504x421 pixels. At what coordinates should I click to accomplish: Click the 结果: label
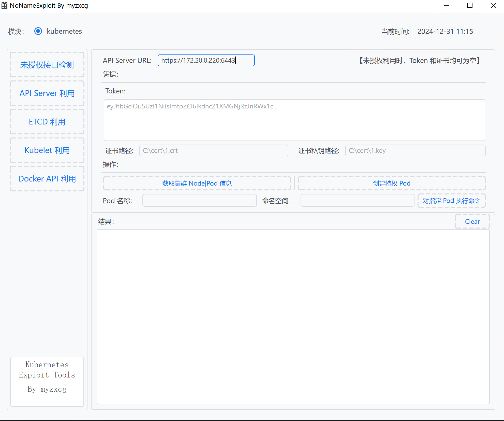click(106, 222)
